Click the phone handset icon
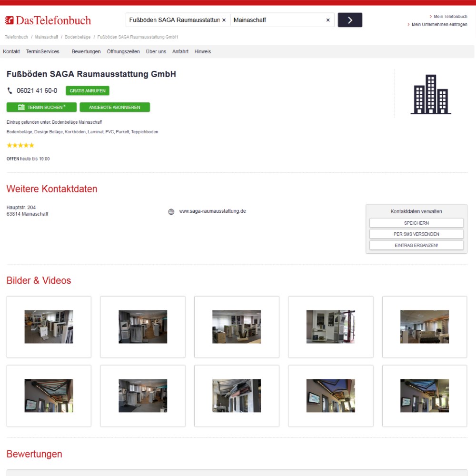The width and height of the screenshot is (476, 476). pos(10,90)
